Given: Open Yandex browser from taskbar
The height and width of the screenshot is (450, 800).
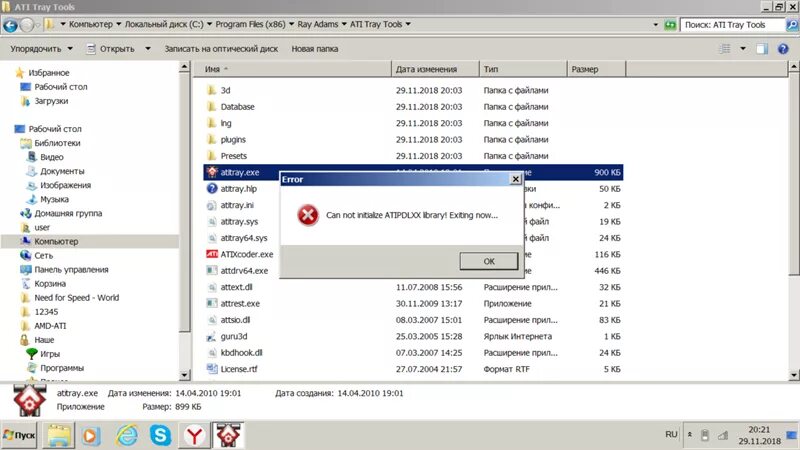Looking at the screenshot, I should click(194, 435).
